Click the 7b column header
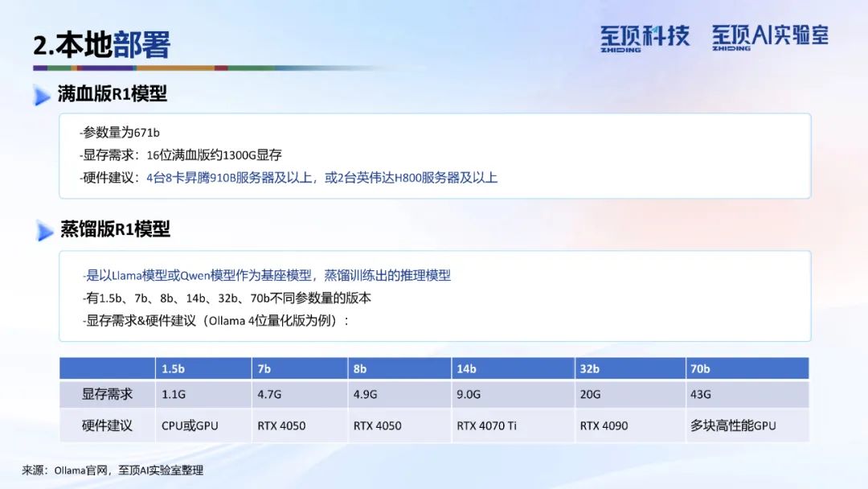The height and width of the screenshot is (489, 868). click(x=300, y=368)
